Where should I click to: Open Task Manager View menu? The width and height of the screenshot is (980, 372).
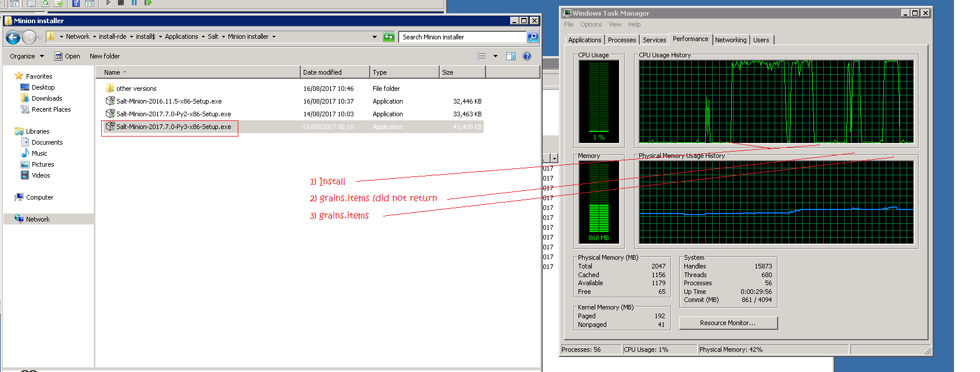click(615, 24)
